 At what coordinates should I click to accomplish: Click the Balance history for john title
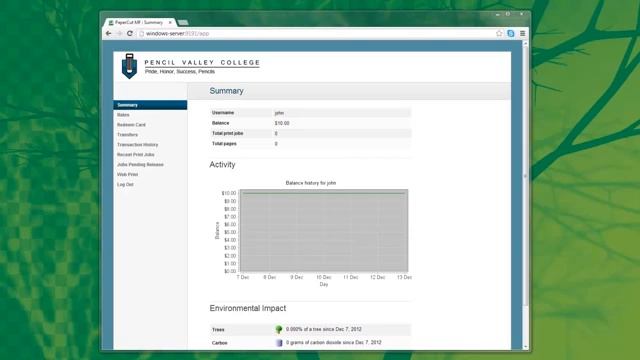[311, 183]
